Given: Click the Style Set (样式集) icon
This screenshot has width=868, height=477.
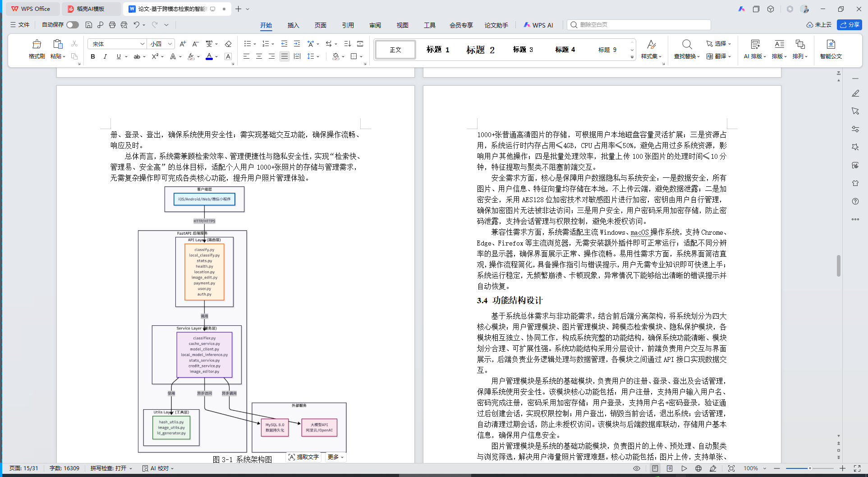Looking at the screenshot, I should point(651,44).
